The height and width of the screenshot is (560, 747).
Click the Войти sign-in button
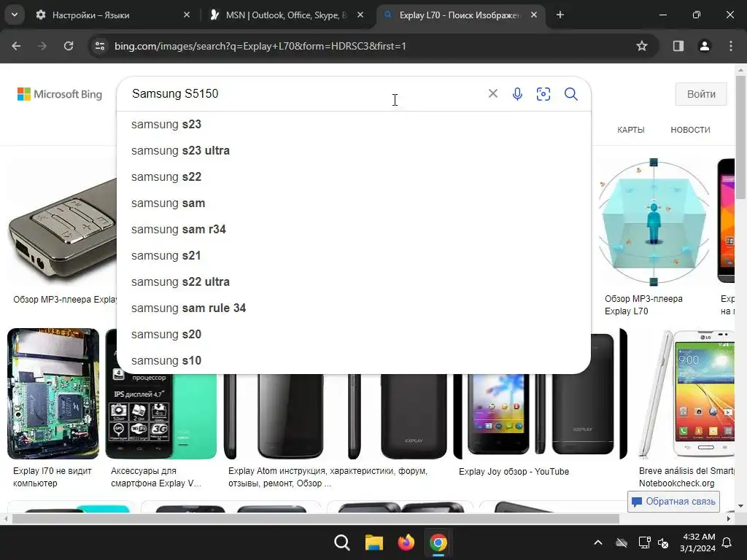[x=701, y=94]
